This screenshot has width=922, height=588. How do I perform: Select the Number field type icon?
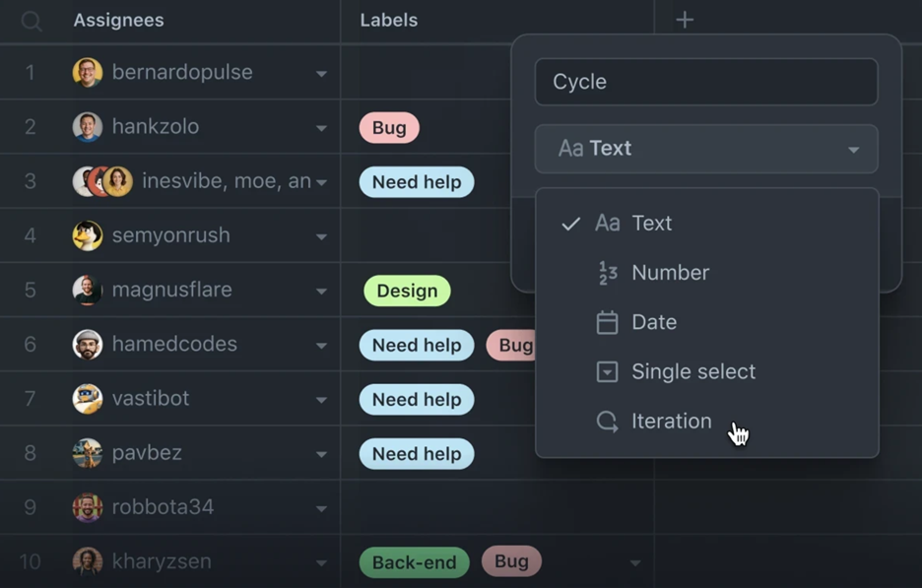click(x=608, y=273)
